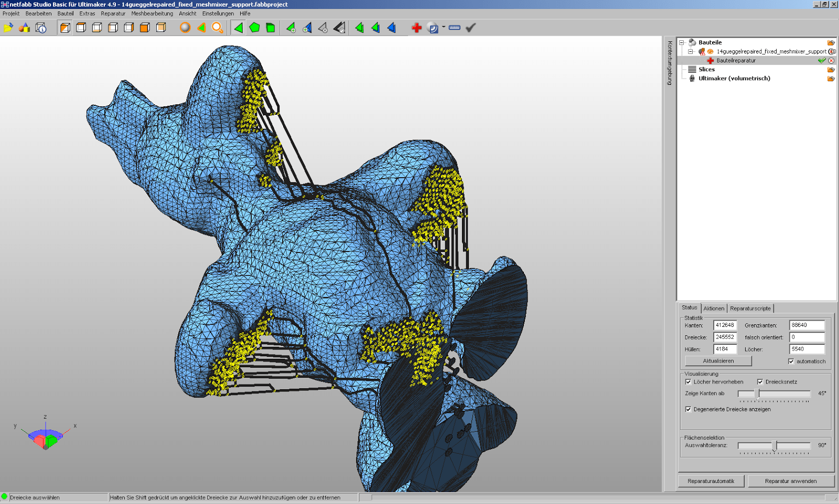
Task: Open the Reparatur menu
Action: pos(113,14)
